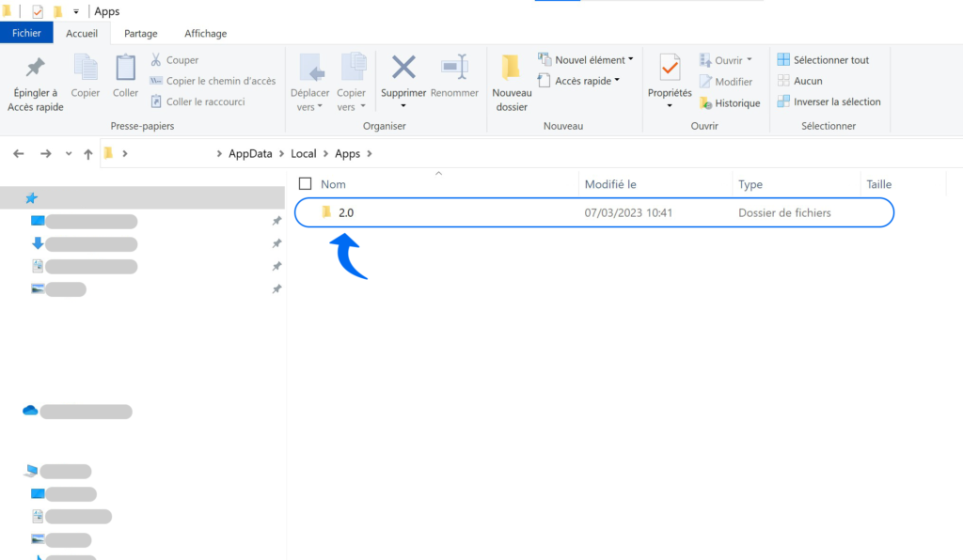
Task: Switch to the Affichage ribbon tab
Action: coord(205,33)
